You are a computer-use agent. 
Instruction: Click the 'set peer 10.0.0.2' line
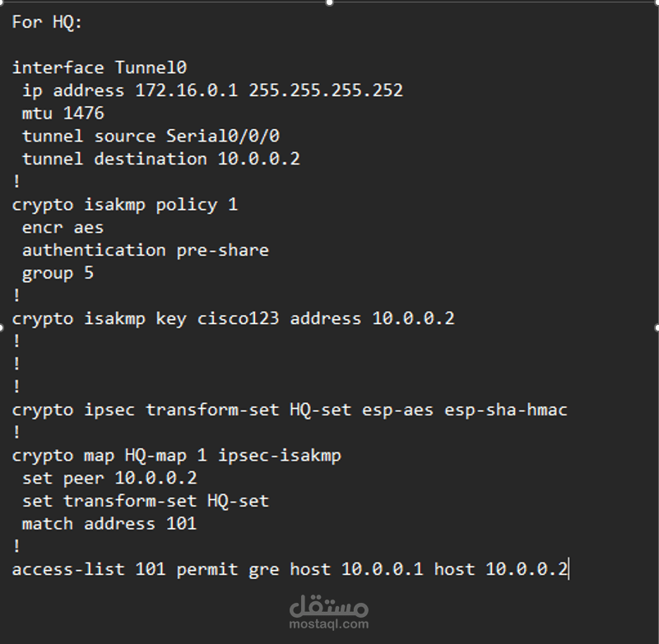pos(109,478)
